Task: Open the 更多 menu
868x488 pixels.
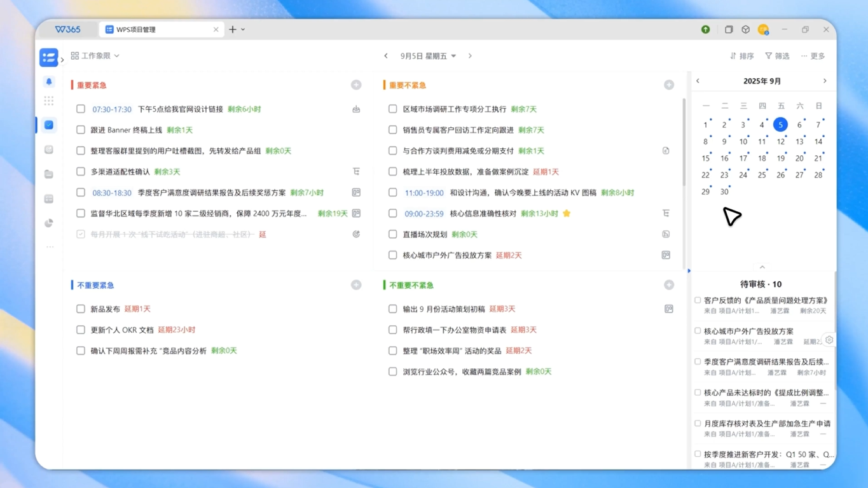Action: pyautogui.click(x=813, y=56)
